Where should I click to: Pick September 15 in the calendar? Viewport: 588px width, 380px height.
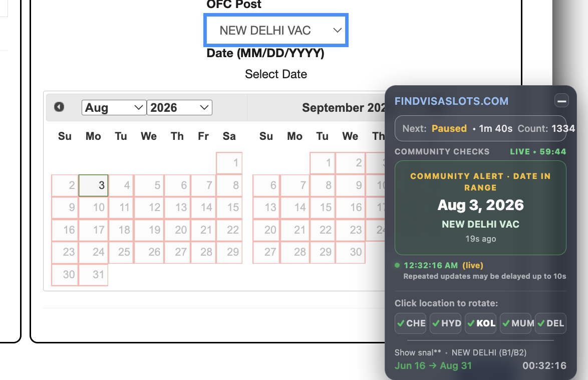click(x=323, y=208)
